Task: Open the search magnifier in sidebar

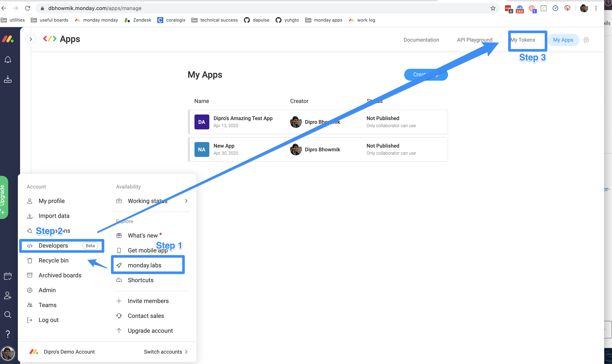Action: pyautogui.click(x=8, y=314)
